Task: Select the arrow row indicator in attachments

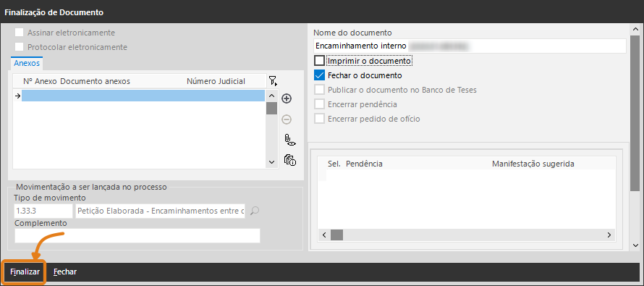Action: [x=17, y=96]
